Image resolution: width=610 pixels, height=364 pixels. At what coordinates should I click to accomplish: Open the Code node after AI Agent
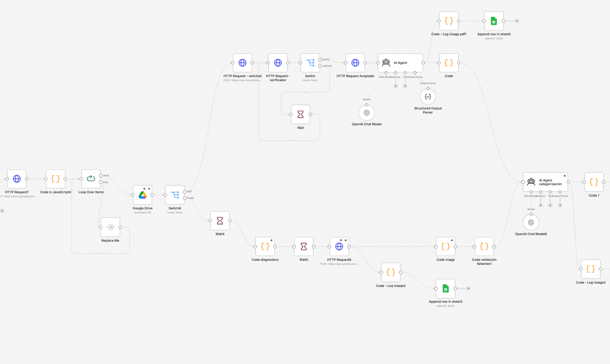point(449,63)
